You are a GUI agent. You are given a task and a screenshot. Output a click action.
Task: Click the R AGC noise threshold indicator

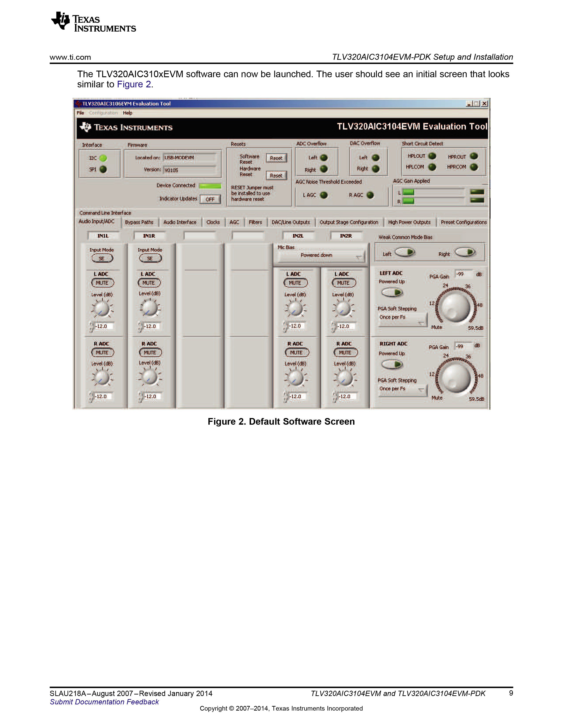pos(370,195)
